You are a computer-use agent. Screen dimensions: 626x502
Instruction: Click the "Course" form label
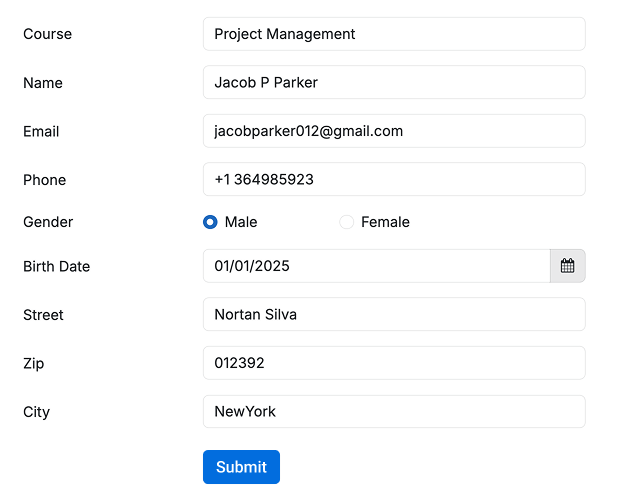tap(48, 34)
